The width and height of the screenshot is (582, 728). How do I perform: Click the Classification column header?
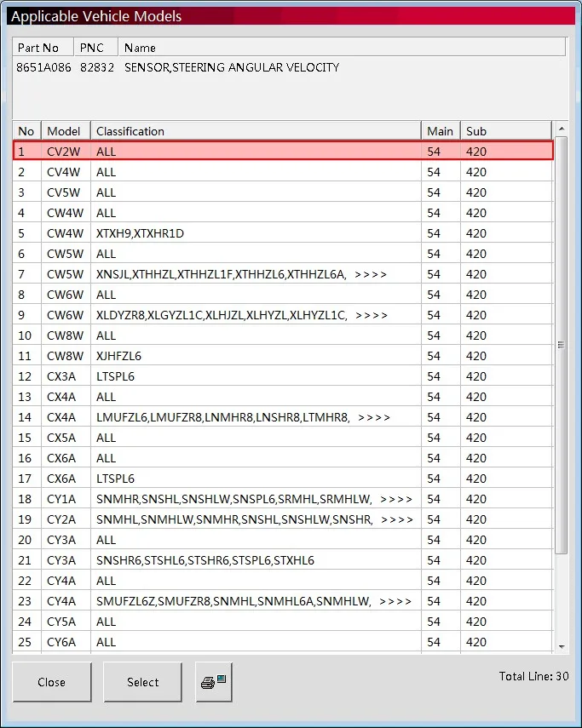[256, 131]
